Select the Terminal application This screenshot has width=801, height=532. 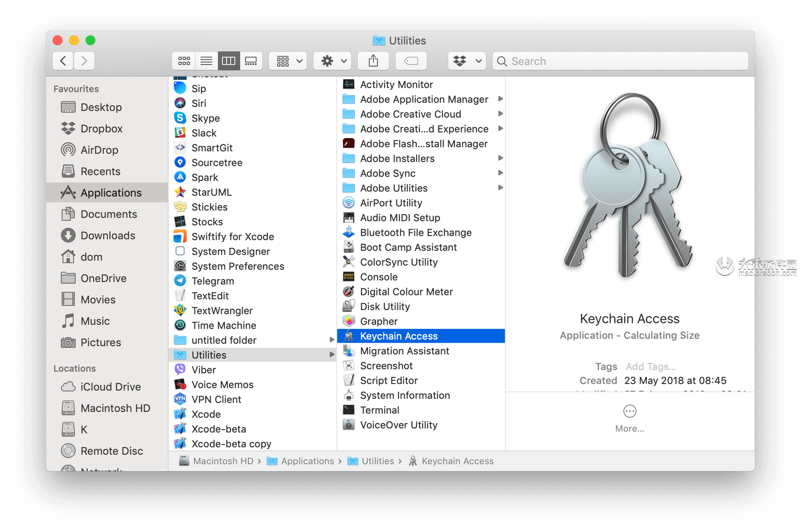pyautogui.click(x=379, y=410)
